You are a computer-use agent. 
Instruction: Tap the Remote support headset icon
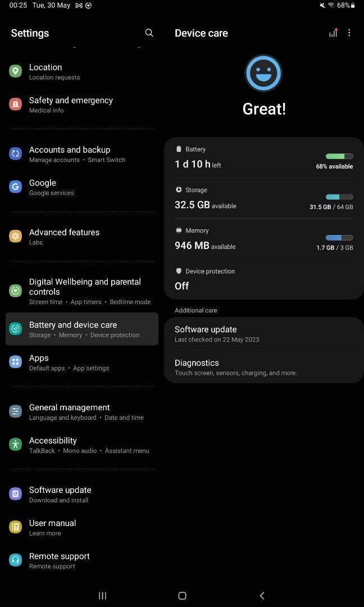[x=16, y=560]
